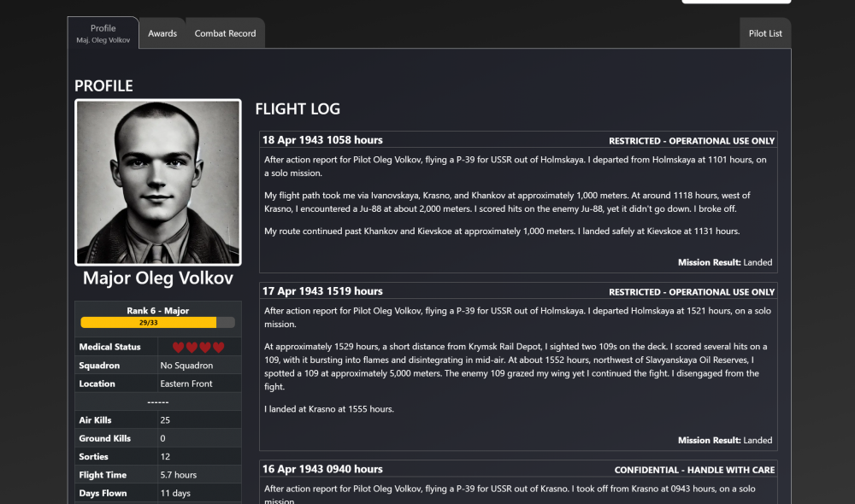Click the last heart in Medical Status
Image resolution: width=855 pixels, height=504 pixels.
click(x=218, y=348)
